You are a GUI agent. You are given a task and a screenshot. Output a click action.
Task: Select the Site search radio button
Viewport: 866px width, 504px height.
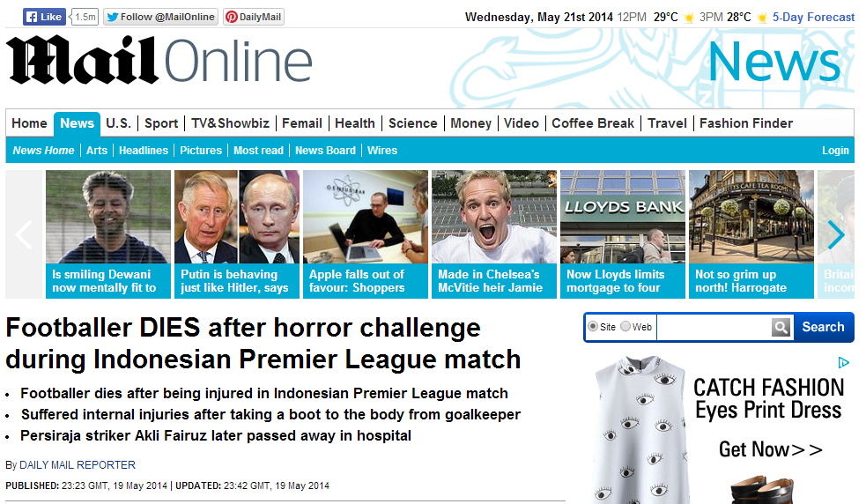point(593,327)
